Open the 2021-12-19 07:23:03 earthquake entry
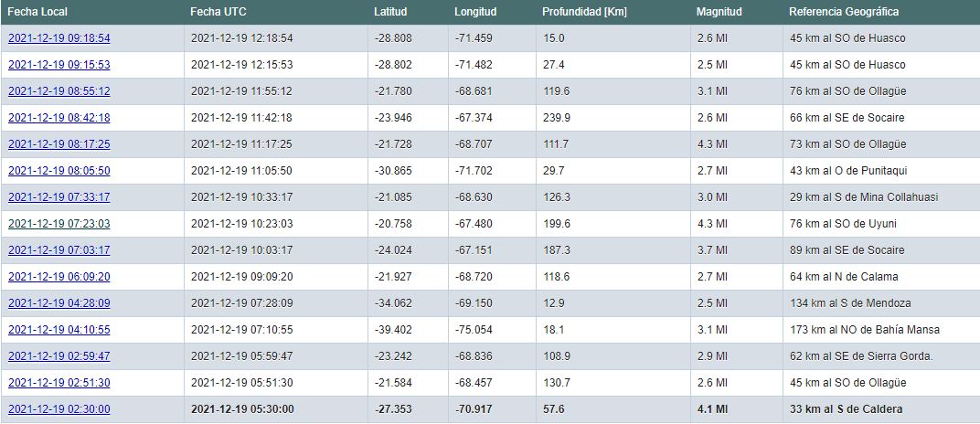This screenshot has height=424, width=980. coord(59,224)
